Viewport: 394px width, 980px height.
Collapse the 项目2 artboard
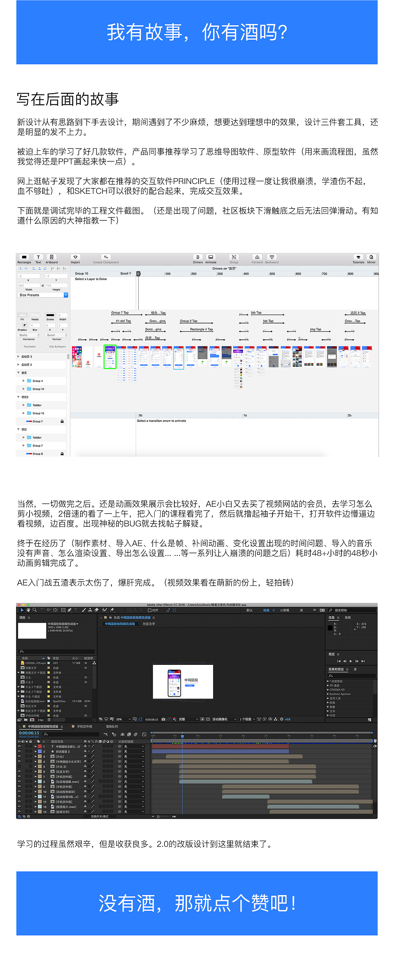point(18,397)
